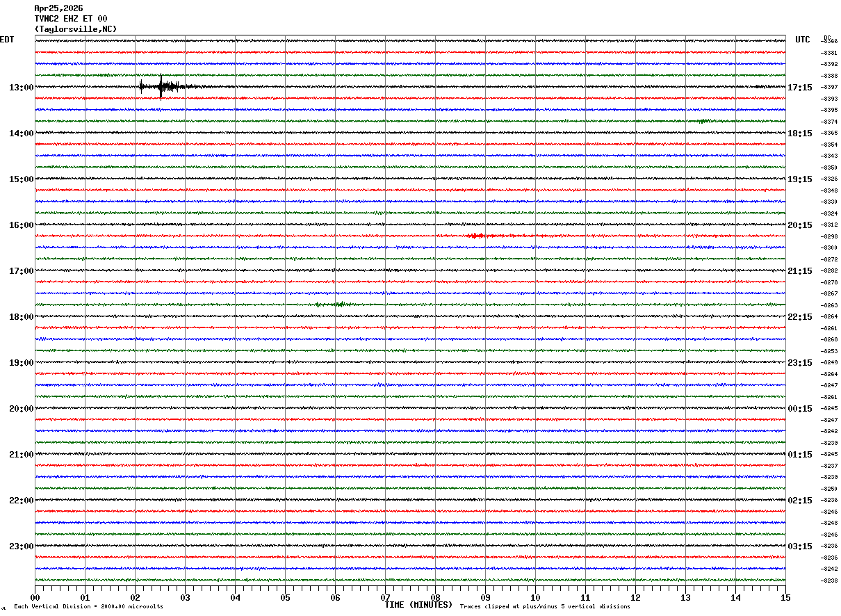
Task: Click the "16:00" EDT time label
Action: [x=22, y=225]
